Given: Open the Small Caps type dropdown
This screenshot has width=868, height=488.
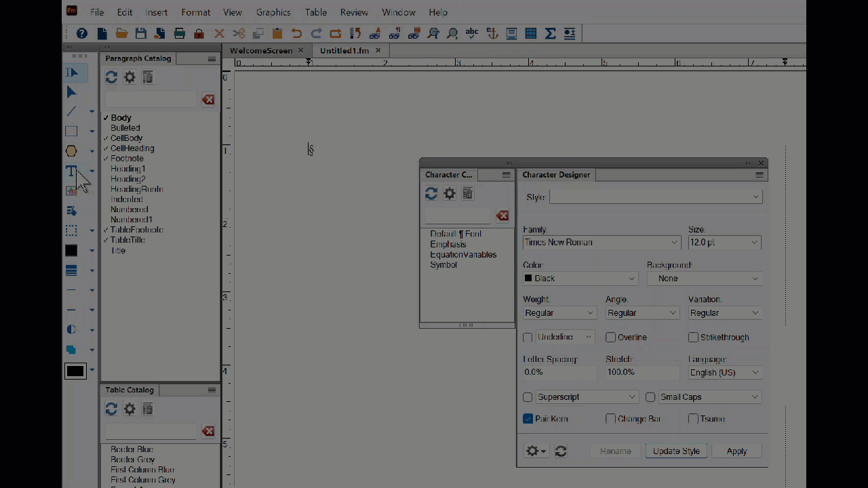Looking at the screenshot, I should pos(709,397).
